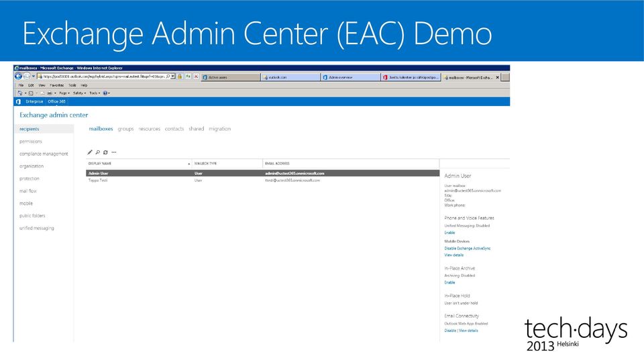Open the File menu

(x=21, y=85)
